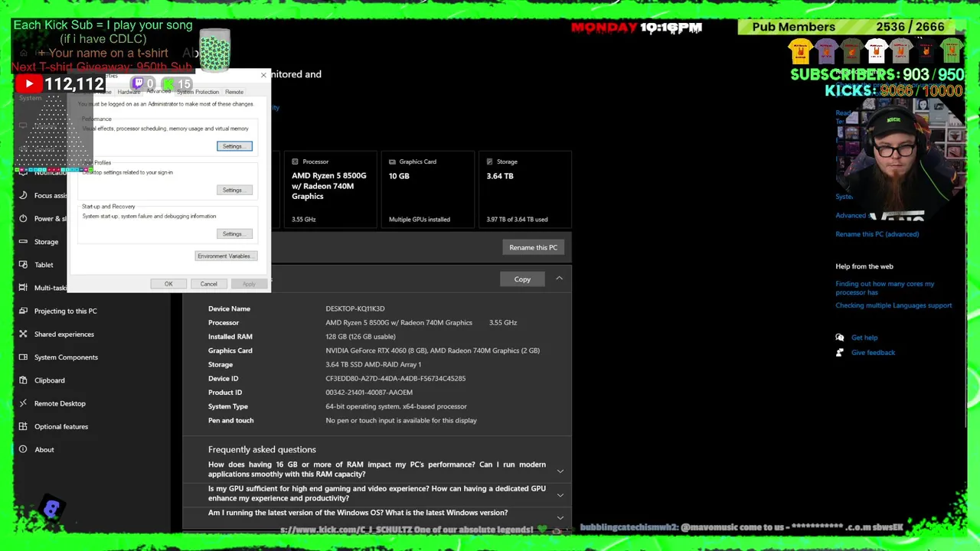
Task: Click the Device Name value DESKTOP-KQ11K3D
Action: pyautogui.click(x=355, y=309)
